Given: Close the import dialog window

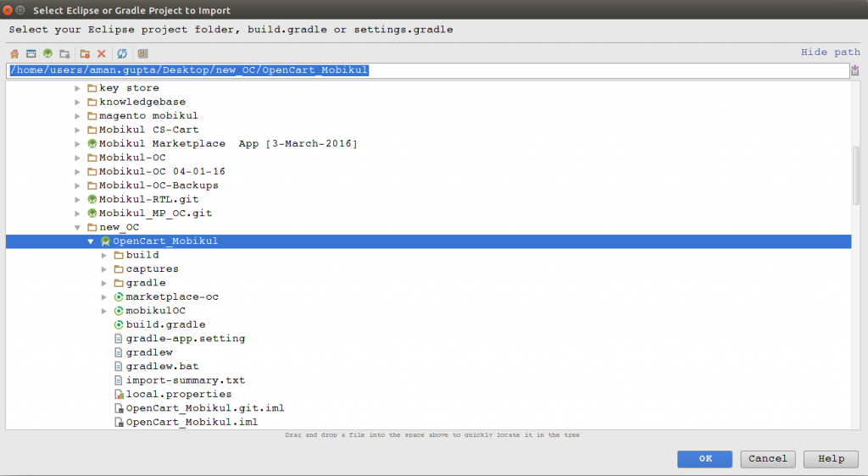Looking at the screenshot, I should click(7, 10).
